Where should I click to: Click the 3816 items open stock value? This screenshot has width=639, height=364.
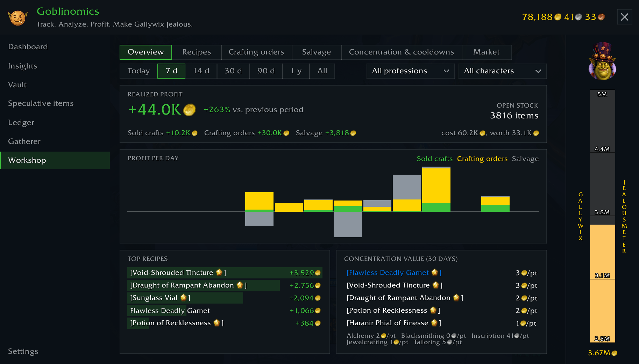point(514,116)
